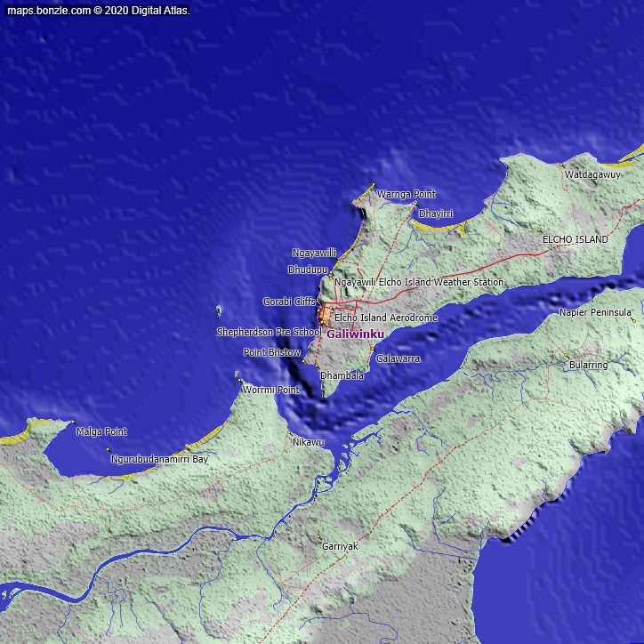Viewport: 644px width, 644px height.
Task: Click the yellow marker dot at Napier Peninsula
Action: (633, 321)
